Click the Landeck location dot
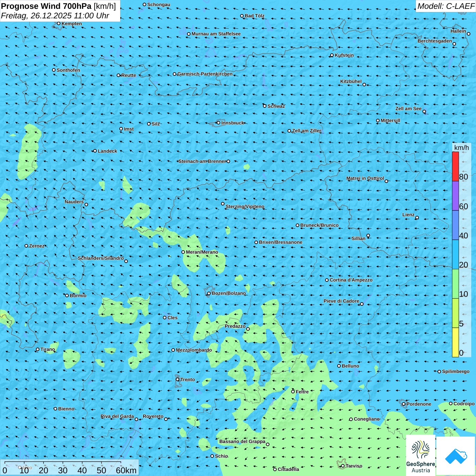The image size is (476, 476). click(95, 151)
